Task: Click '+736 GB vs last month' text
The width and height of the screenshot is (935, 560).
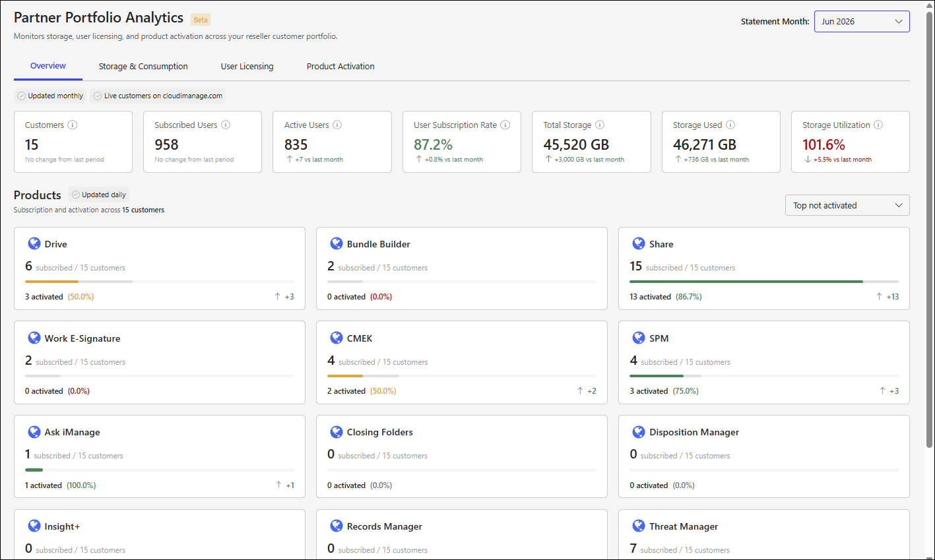Action: click(x=717, y=160)
